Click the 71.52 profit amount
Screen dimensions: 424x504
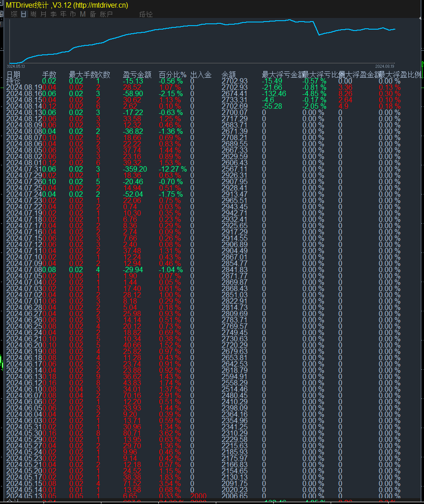(x=132, y=484)
